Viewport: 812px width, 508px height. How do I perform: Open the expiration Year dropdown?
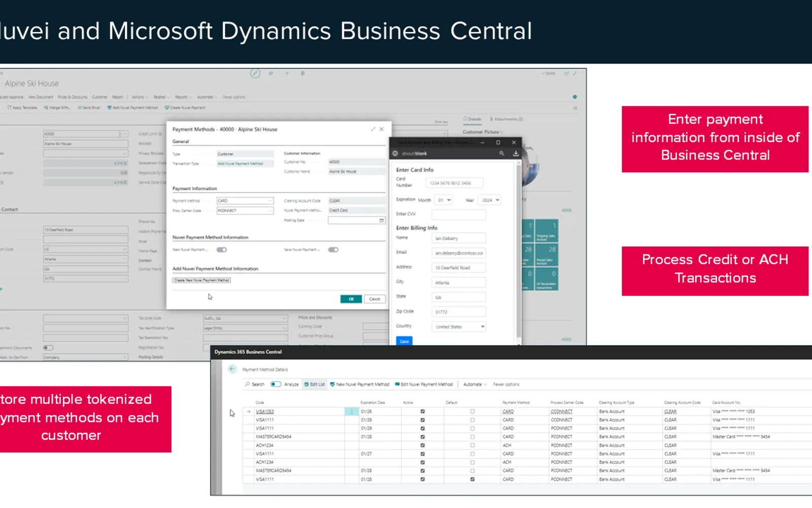pos(490,200)
